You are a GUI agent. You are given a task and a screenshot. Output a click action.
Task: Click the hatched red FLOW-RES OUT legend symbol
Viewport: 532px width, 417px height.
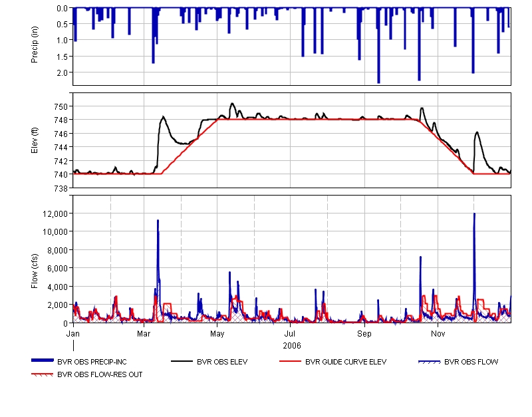(x=43, y=374)
